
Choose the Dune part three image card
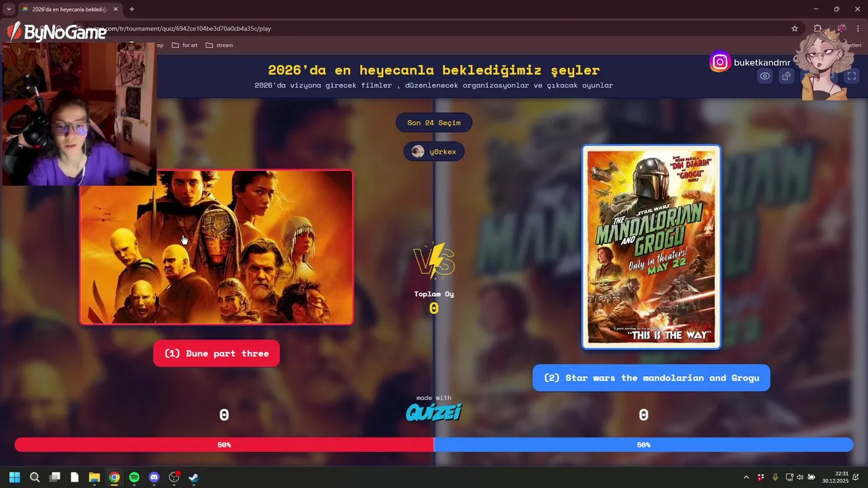tap(217, 247)
